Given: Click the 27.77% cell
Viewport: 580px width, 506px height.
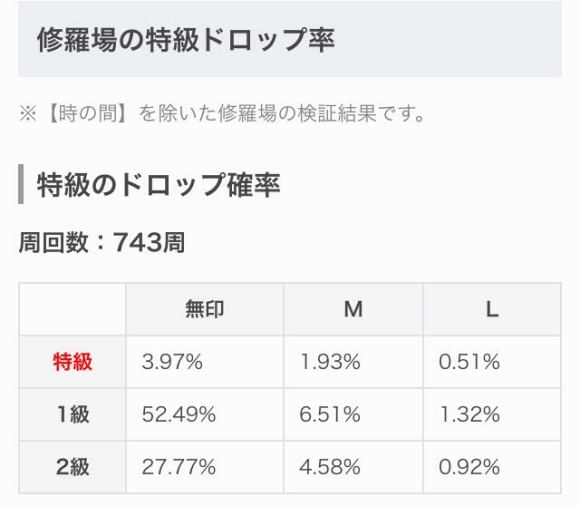Looking at the screenshot, I should pyautogui.click(x=205, y=467).
